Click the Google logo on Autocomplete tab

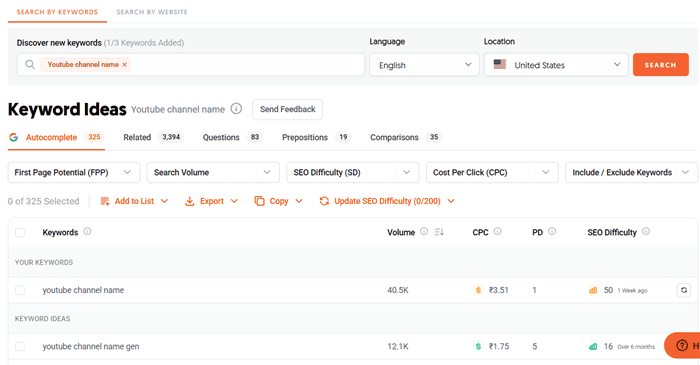click(14, 137)
